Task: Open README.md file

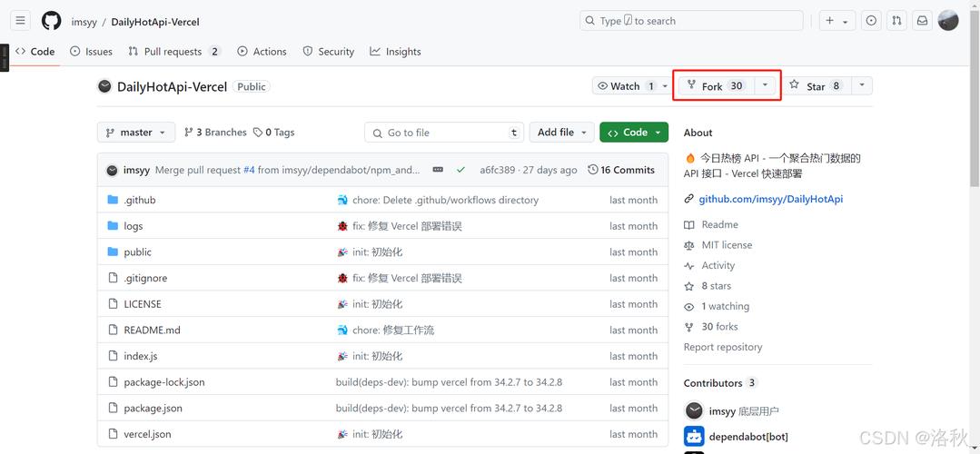Action: 152,330
